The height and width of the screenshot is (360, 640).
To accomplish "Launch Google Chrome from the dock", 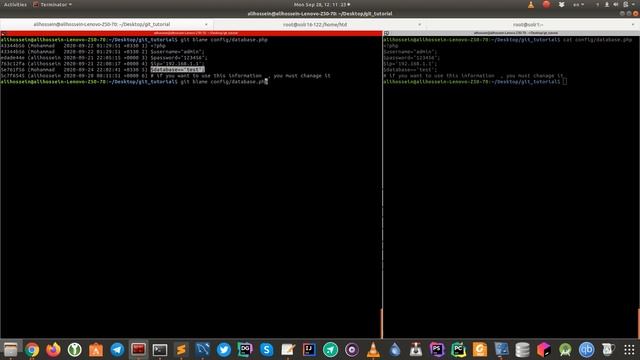I will pyautogui.click(x=32, y=350).
